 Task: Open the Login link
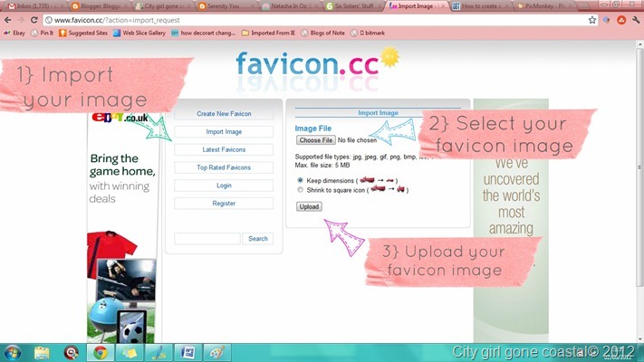pos(224,186)
